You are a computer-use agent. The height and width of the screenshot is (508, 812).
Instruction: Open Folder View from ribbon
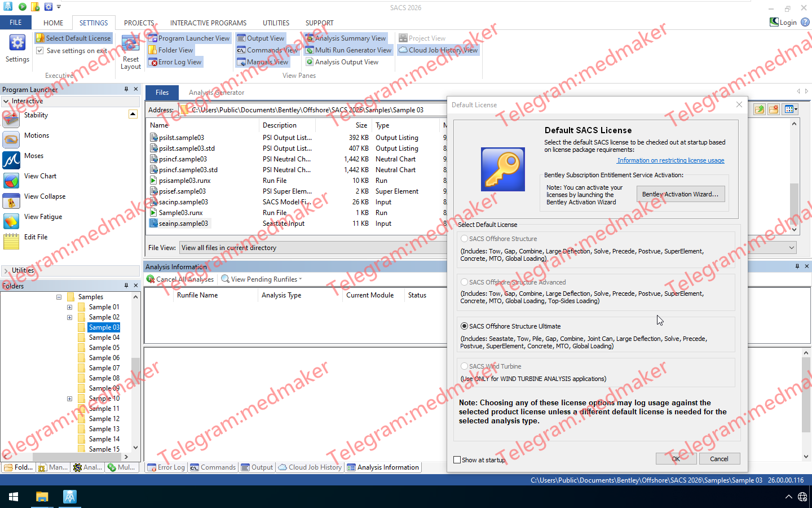[x=171, y=50]
